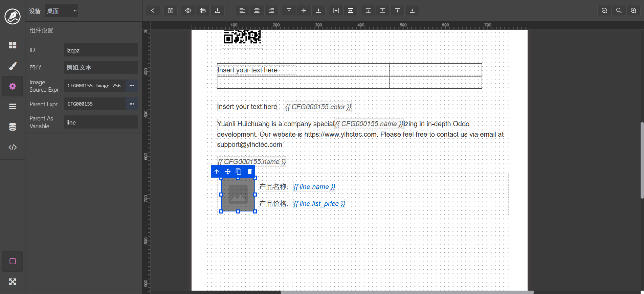This screenshot has height=294, width=644.
Task: Click the save icon in toolbar
Action: click(x=171, y=10)
